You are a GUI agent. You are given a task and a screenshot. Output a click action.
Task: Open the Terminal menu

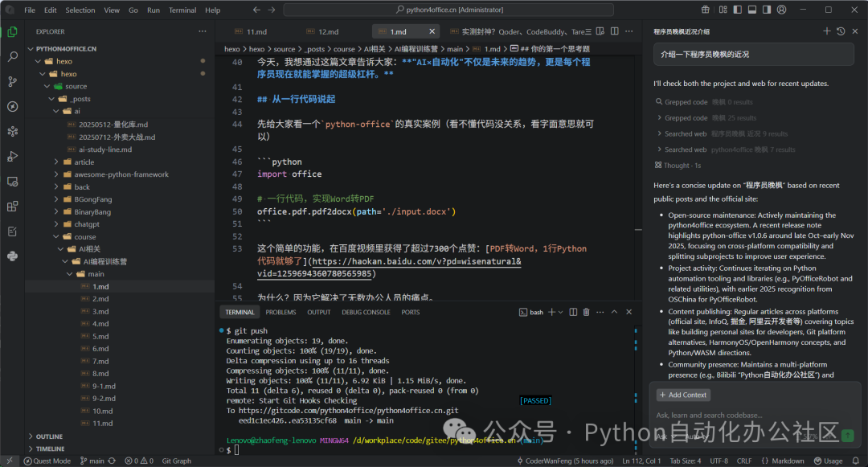(182, 10)
